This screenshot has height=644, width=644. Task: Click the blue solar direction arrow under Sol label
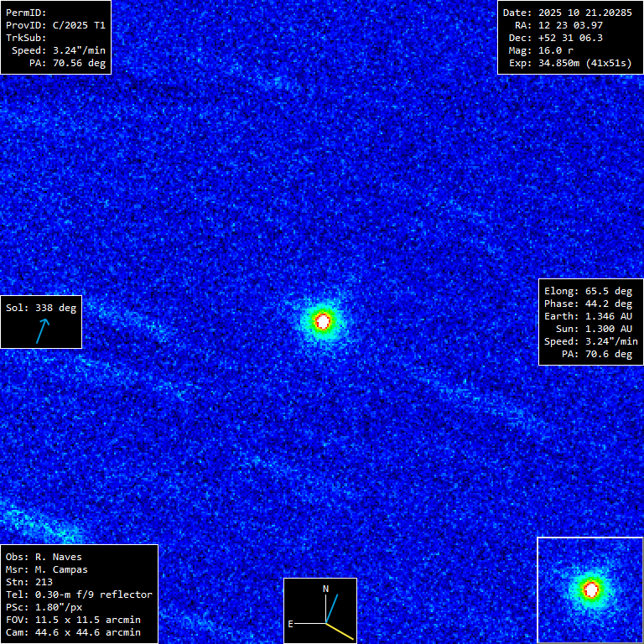click(41, 330)
